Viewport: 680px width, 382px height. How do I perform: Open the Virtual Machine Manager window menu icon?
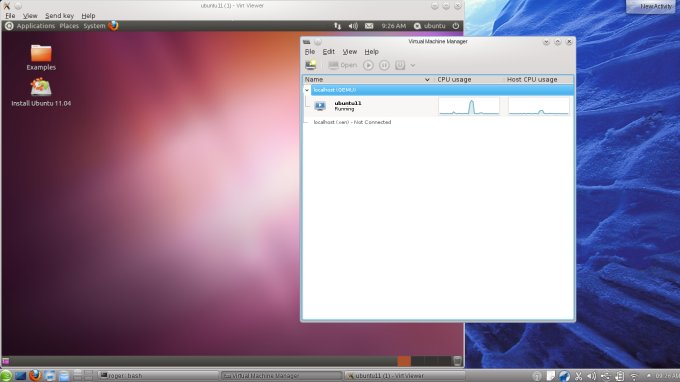pos(307,42)
